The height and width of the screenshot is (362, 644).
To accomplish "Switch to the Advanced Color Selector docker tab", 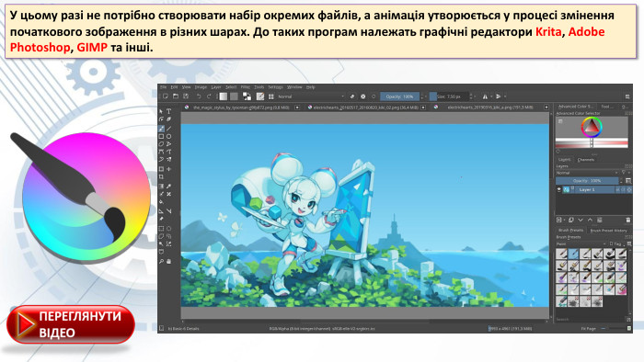I will coord(575,107).
